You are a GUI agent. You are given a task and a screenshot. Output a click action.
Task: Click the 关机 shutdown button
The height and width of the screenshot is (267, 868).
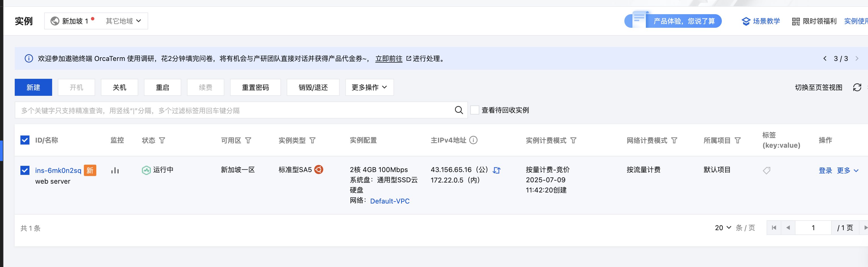coord(120,87)
